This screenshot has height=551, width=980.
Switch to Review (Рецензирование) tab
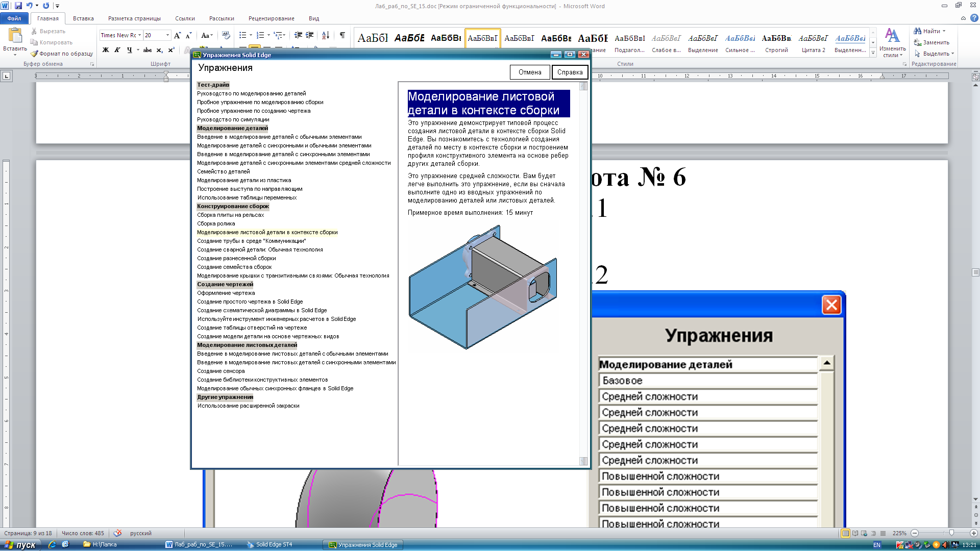pyautogui.click(x=271, y=18)
